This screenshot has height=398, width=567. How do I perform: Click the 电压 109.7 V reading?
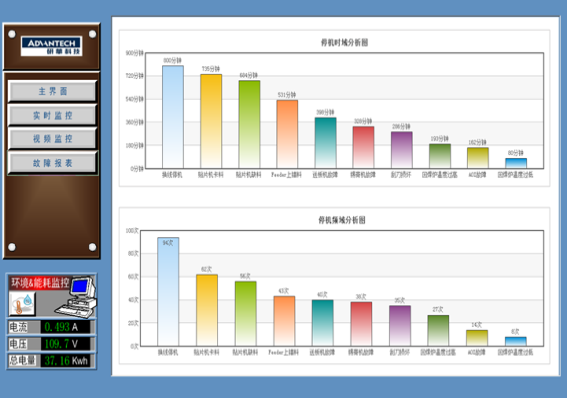coord(51,344)
